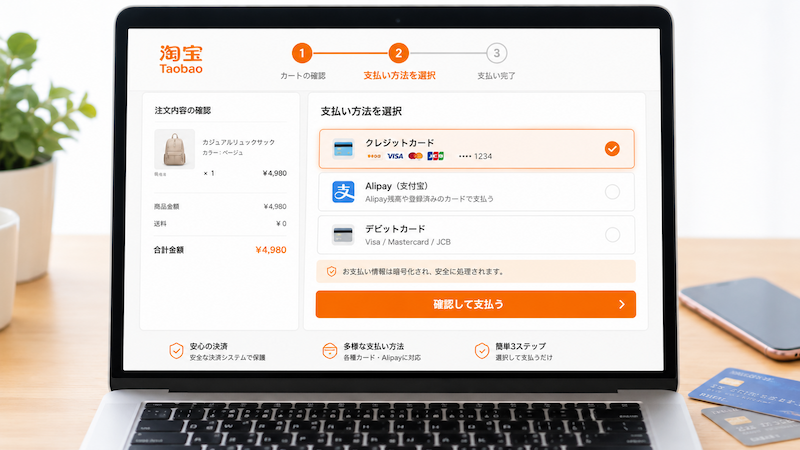Click the credit card icon in クレジットカード option
The width and height of the screenshot is (800, 450).
(x=343, y=149)
